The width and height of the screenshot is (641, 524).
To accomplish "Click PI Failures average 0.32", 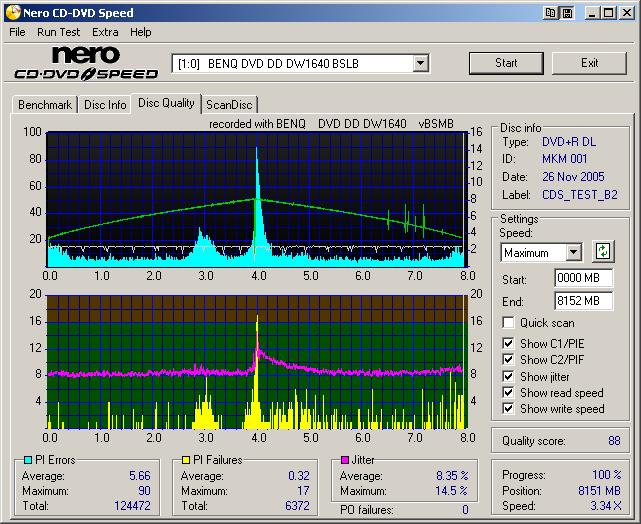I will pos(299,476).
